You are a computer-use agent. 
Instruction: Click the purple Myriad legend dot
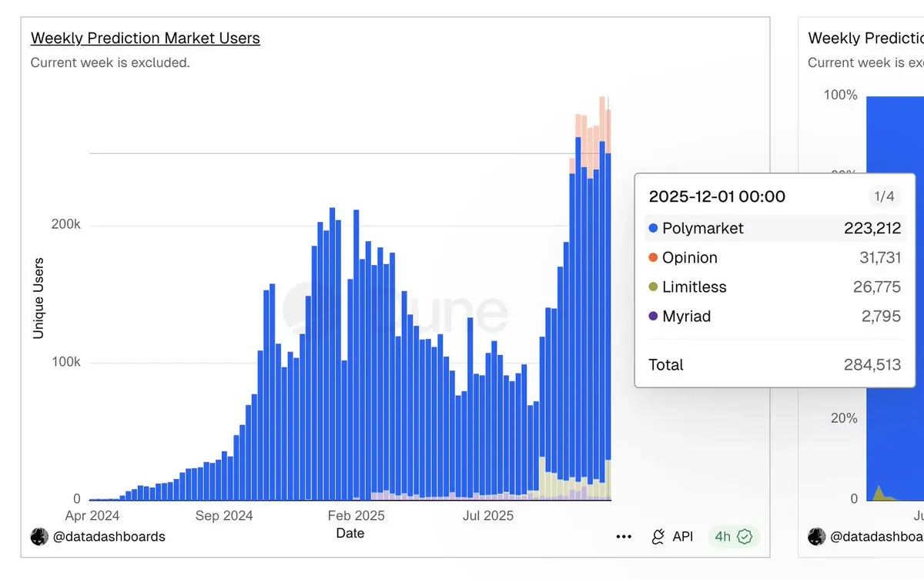(654, 316)
